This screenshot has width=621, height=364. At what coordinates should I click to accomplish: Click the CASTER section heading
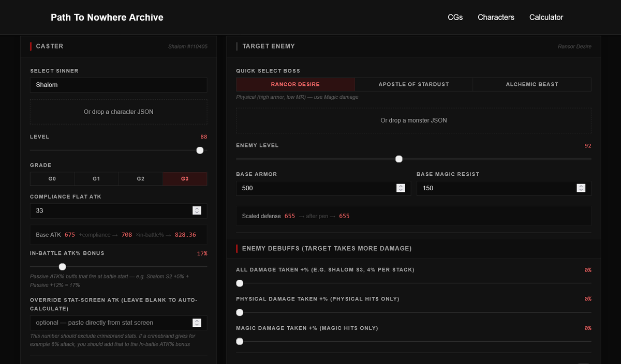50,46
